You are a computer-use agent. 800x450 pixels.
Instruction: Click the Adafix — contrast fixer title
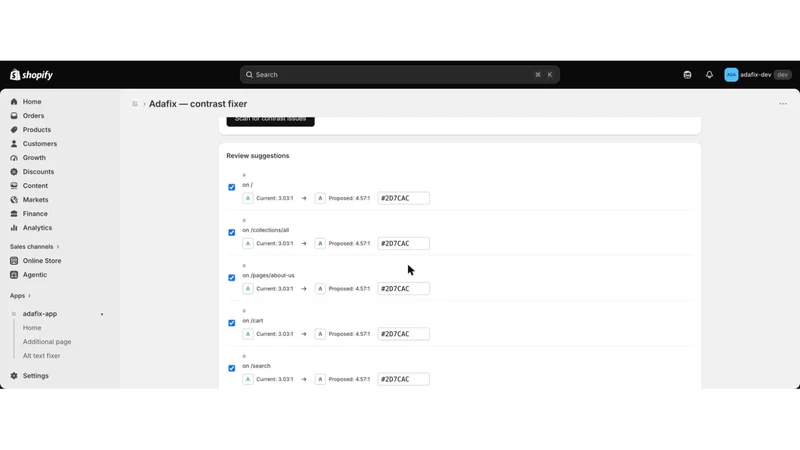pos(198,104)
